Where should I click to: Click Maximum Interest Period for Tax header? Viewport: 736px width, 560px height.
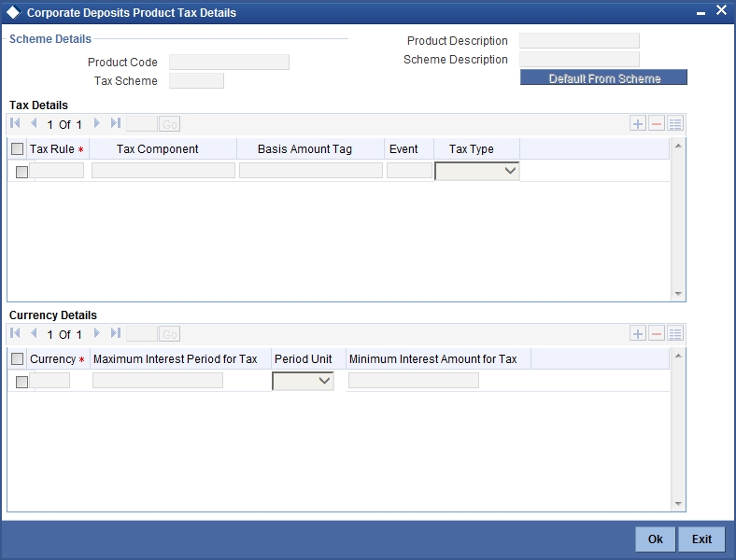180,359
